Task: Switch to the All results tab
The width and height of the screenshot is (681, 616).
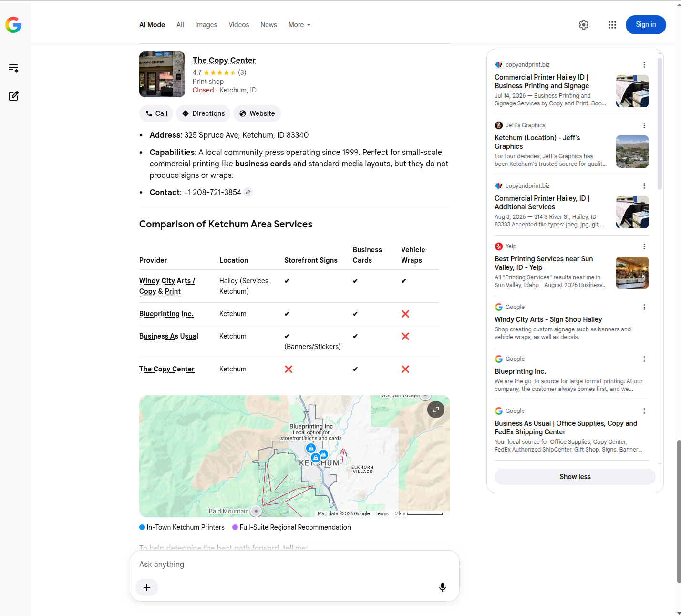Action: pos(180,25)
